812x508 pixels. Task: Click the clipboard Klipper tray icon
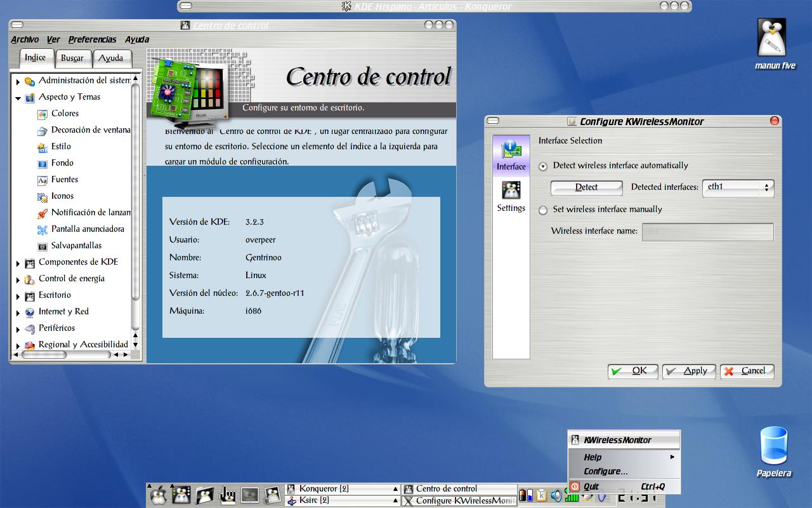click(541, 495)
